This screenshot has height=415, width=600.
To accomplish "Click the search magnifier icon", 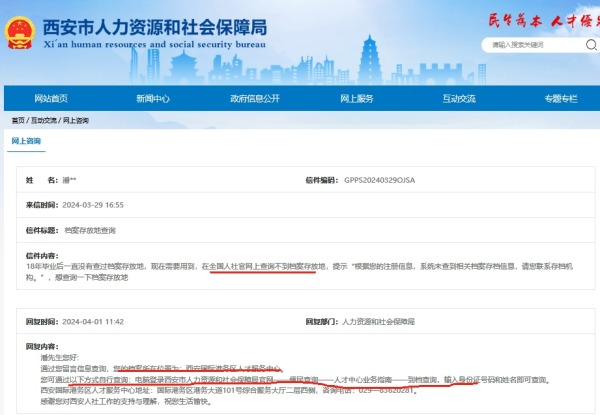I will [x=591, y=45].
